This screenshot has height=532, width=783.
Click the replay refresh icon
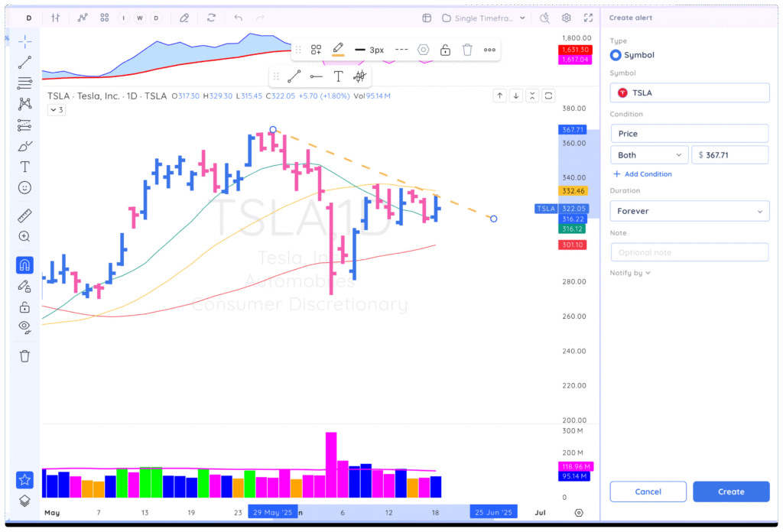[211, 18]
